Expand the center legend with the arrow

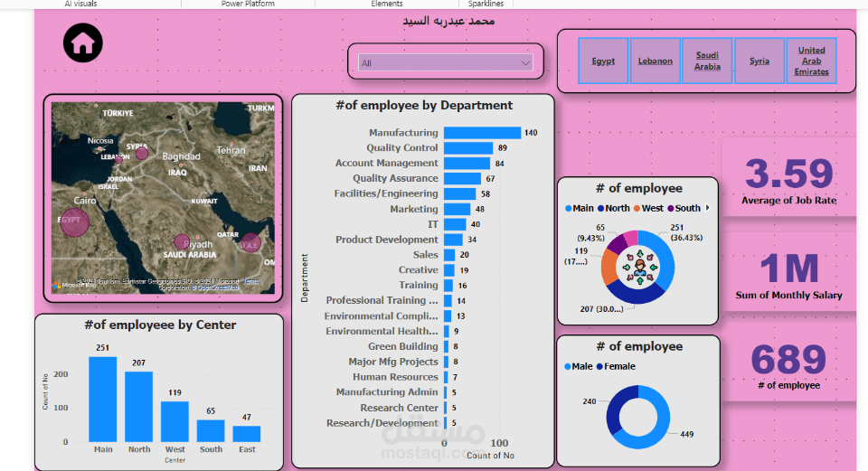(x=707, y=208)
